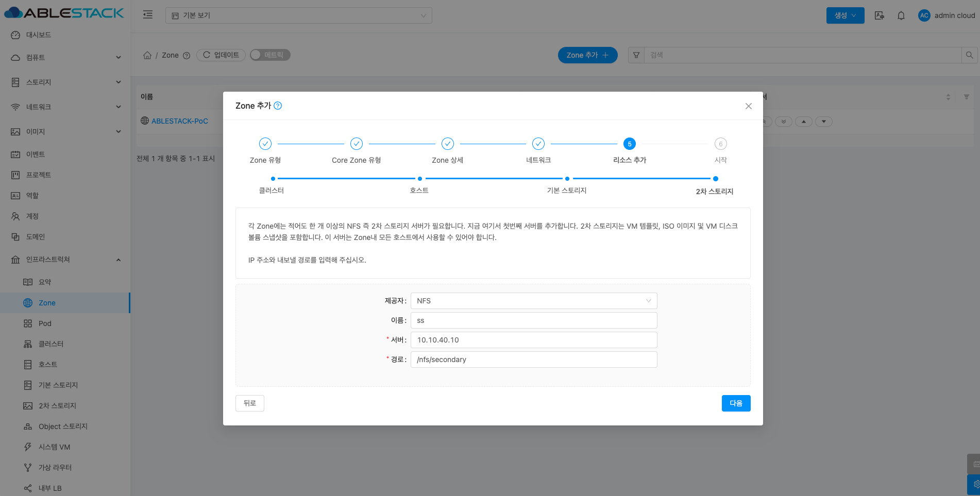Screen dimensions: 980x496
Task: Click the 뒤로 button
Action: (250, 403)
